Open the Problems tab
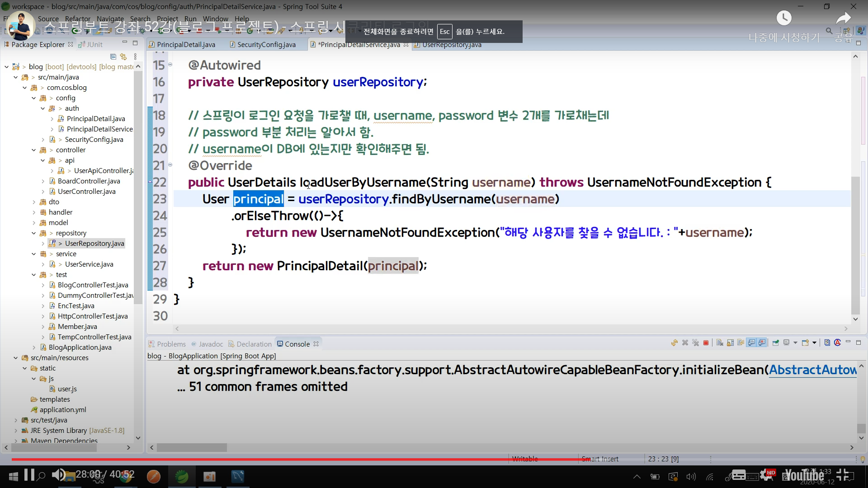 coord(171,344)
